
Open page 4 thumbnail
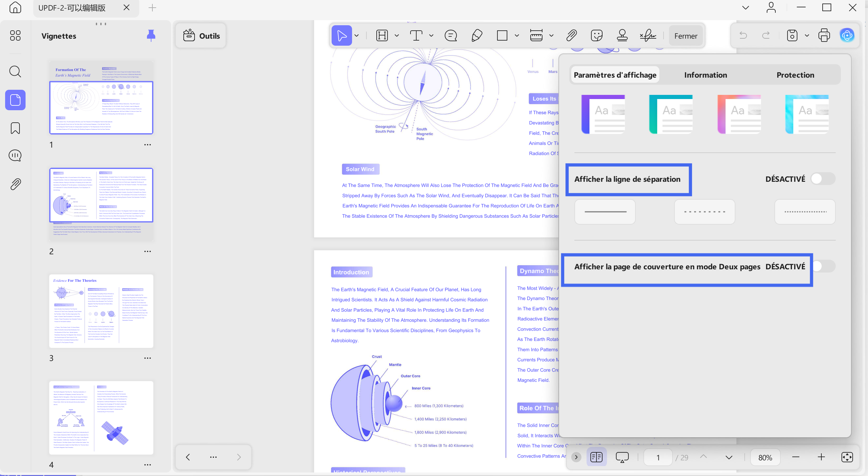click(x=101, y=418)
